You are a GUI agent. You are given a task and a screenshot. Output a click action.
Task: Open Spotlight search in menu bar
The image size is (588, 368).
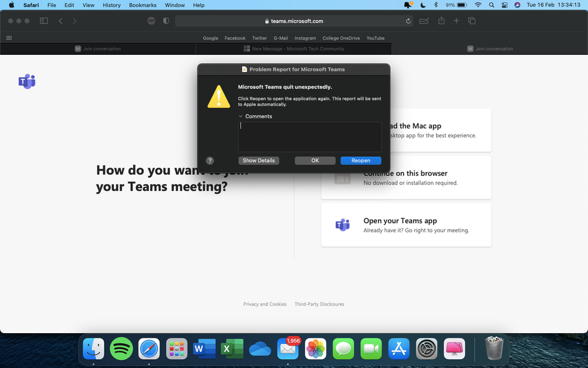coord(491,5)
